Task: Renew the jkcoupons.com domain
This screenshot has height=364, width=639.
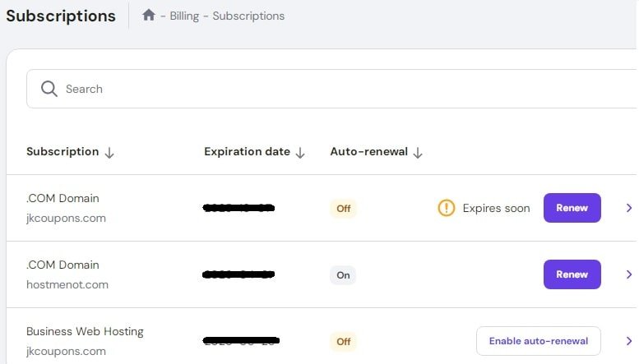Action: click(x=572, y=208)
